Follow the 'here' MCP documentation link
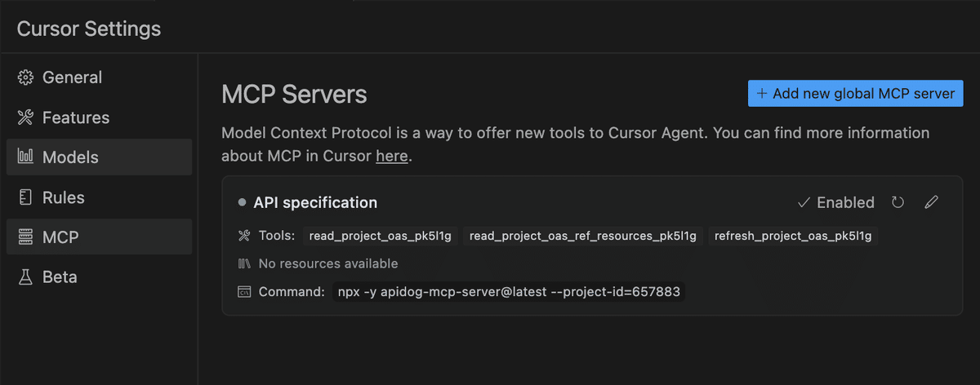Screen dimensions: 980x385 tap(391, 155)
